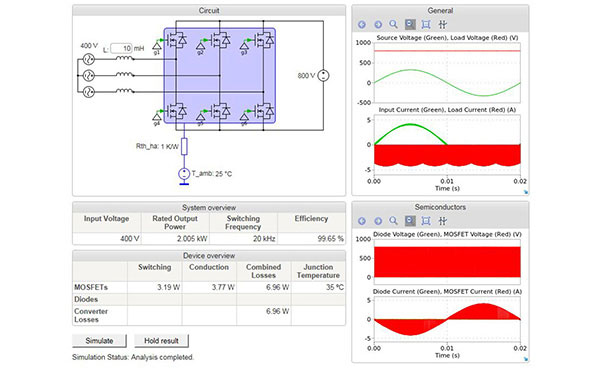Viewport: 600px width, 370px height.
Task: Click the Source Voltage, Load Voltage plot
Action: (x=447, y=72)
